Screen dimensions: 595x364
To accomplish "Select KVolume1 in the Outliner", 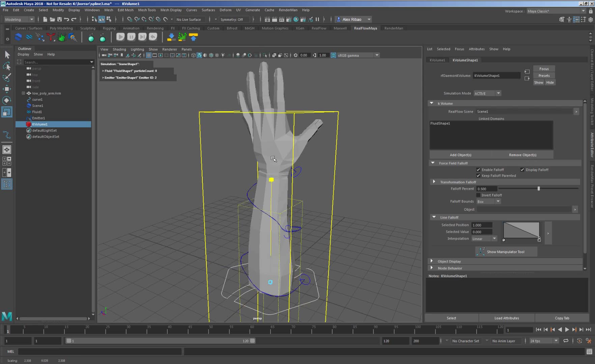I will point(40,124).
